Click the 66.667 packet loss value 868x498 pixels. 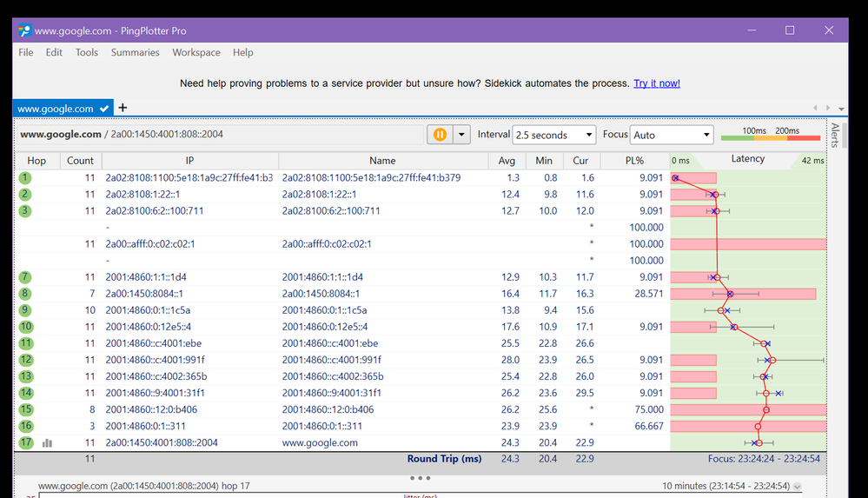point(649,426)
